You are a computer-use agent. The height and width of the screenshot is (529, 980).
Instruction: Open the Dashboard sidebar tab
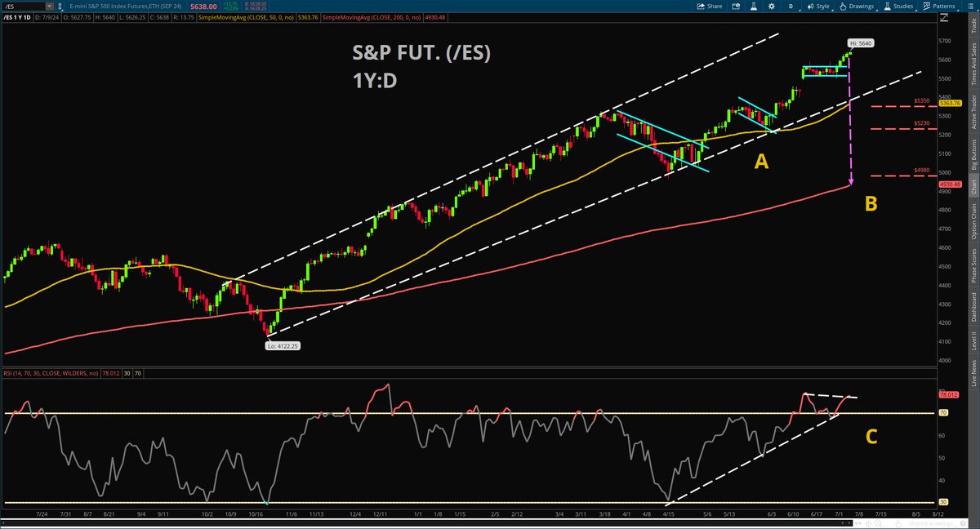coord(973,306)
